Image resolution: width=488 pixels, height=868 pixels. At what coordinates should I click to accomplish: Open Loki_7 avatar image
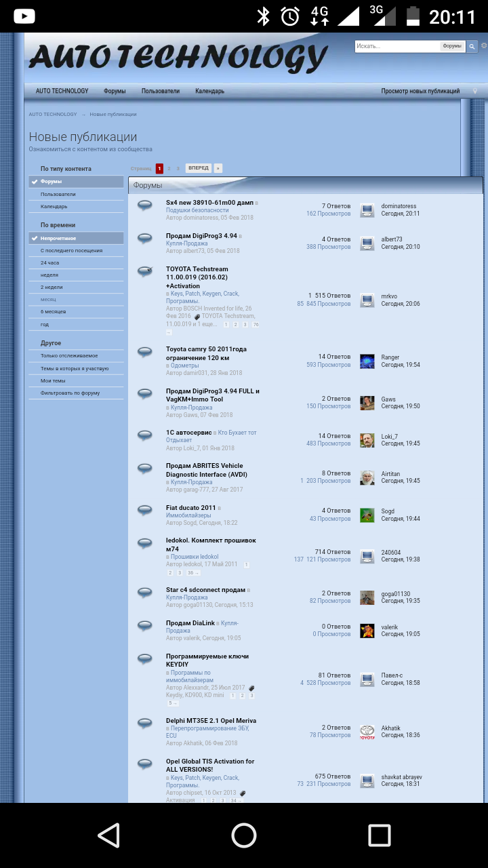367,440
